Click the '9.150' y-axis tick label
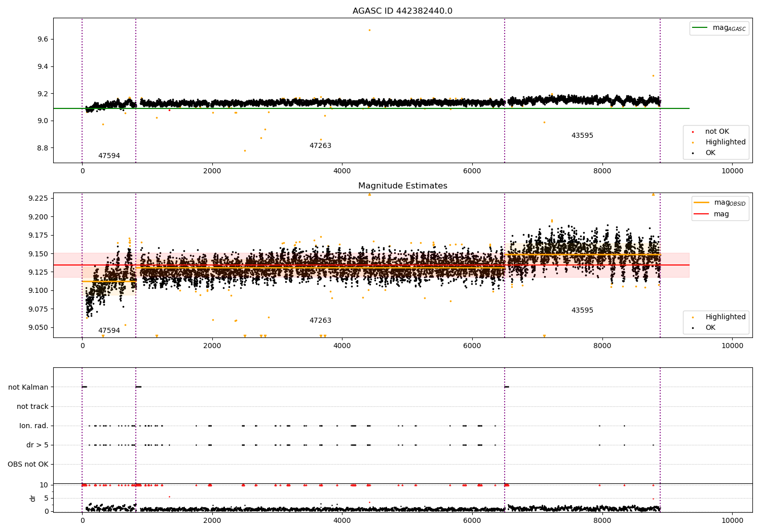Screen dimensions: 760x532 (39, 254)
